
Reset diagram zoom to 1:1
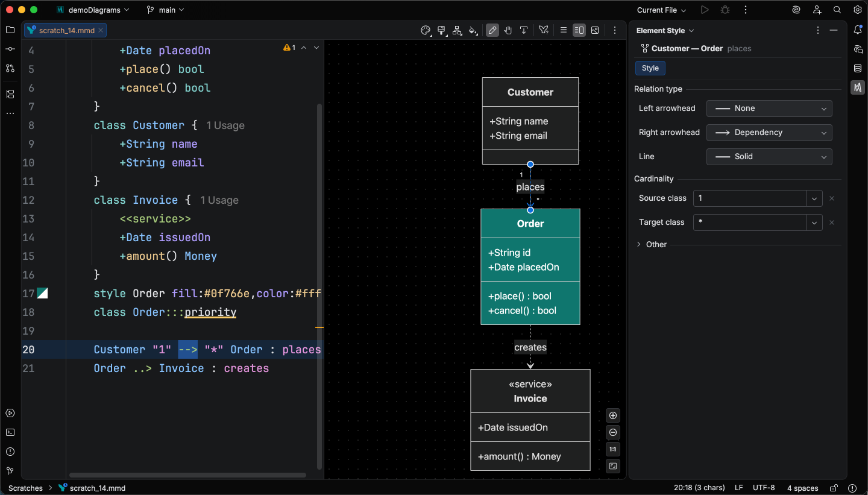[x=613, y=449]
